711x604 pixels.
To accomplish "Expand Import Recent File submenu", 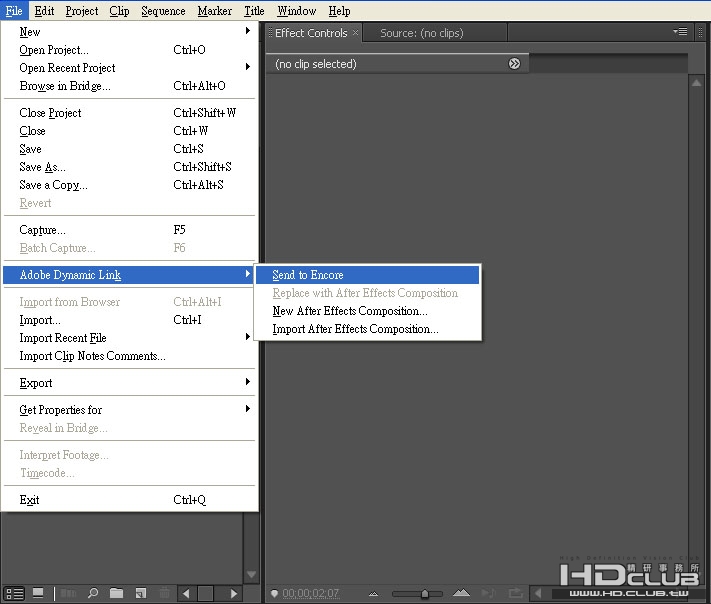I will [248, 336].
